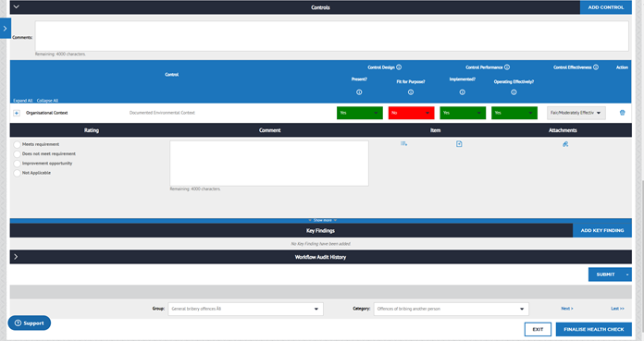Click the Attachments column header
Image resolution: width=644 pixels, height=341 pixels.
click(x=563, y=130)
